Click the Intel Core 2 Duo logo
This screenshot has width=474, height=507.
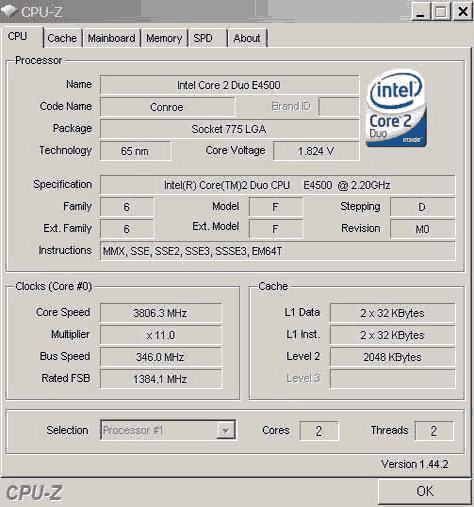[x=396, y=109]
